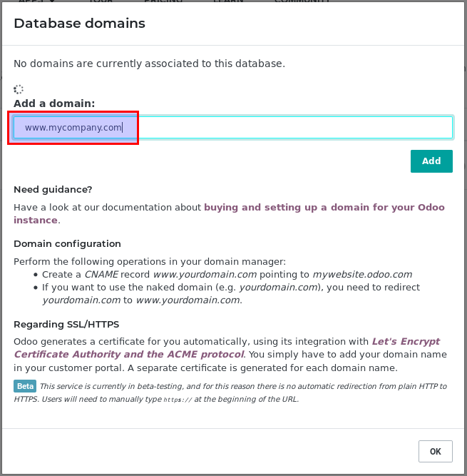This screenshot has height=476, width=467.
Task: Click the Regarding SSL/HTTPS heading
Action: pyautogui.click(x=66, y=324)
